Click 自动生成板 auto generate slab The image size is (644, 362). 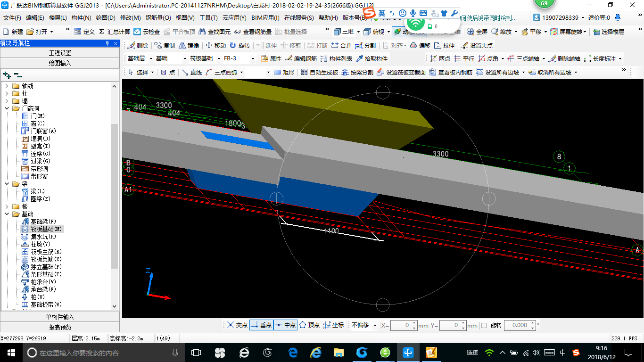pyautogui.click(x=319, y=72)
